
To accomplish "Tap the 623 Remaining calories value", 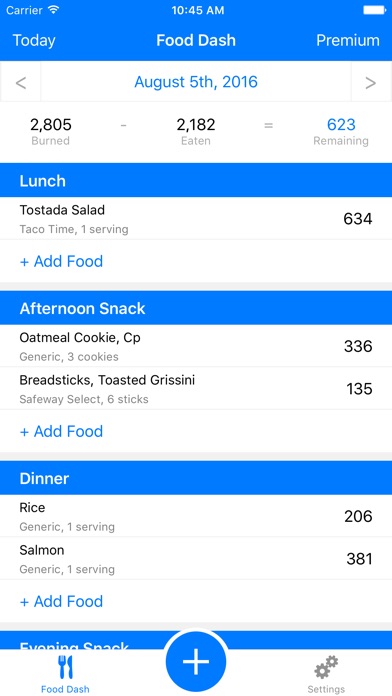I will (x=341, y=125).
